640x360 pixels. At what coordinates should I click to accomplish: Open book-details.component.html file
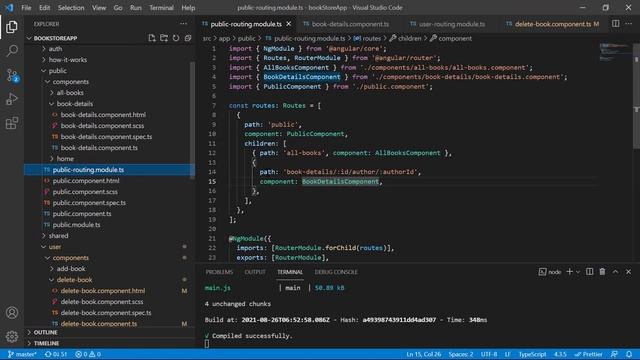point(103,115)
